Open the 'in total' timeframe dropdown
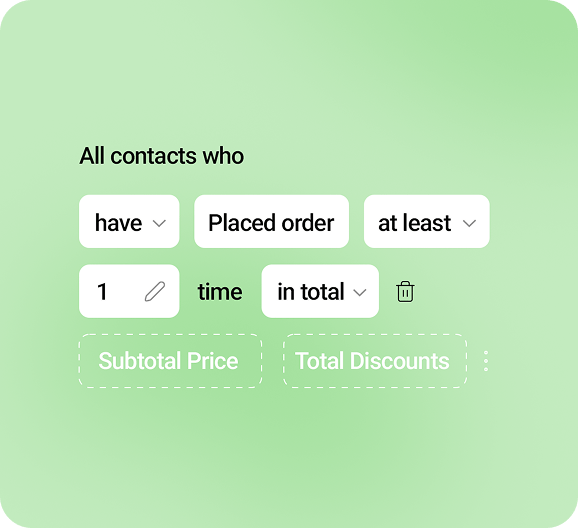Screen dimensions: 578x528 pyautogui.click(x=320, y=291)
